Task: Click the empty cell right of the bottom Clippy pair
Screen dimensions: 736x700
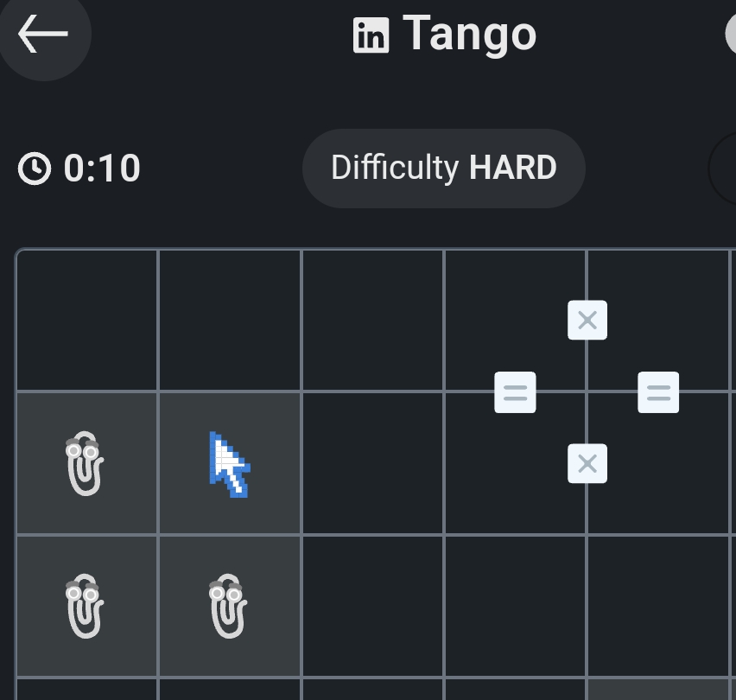Action: click(372, 606)
